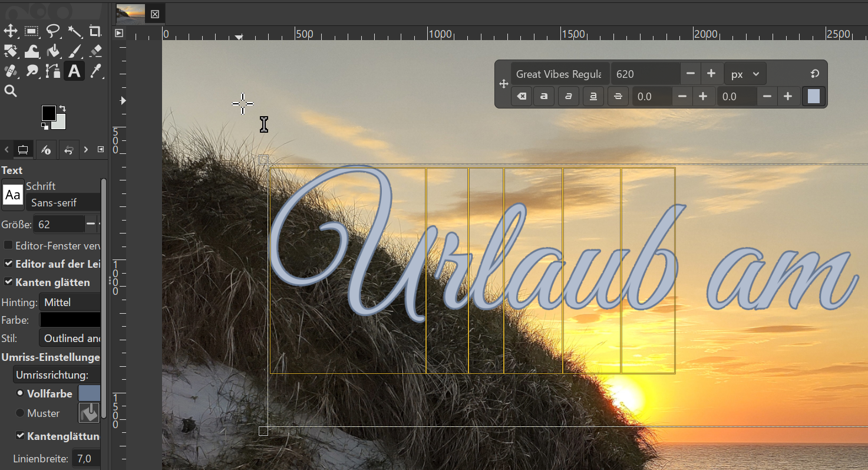Clear text style with backspace-style button
Image resolution: width=868 pixels, height=470 pixels.
[x=522, y=96]
